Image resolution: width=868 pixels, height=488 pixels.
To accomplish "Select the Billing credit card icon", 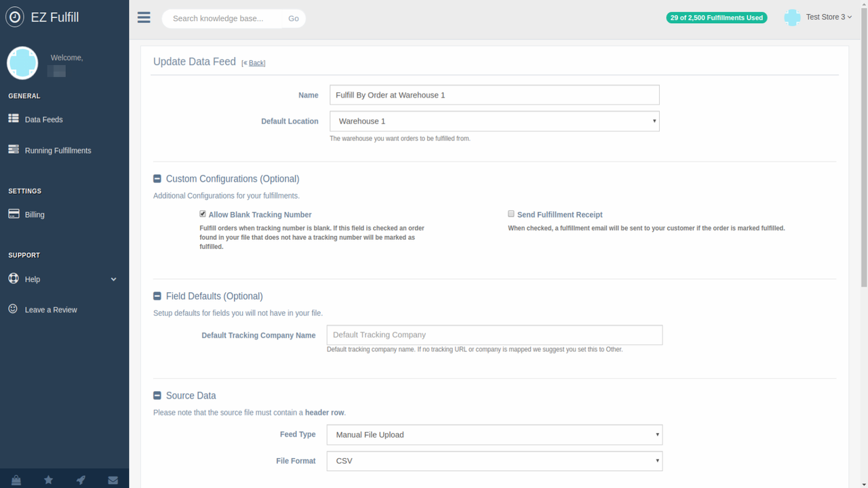I will (x=13, y=214).
